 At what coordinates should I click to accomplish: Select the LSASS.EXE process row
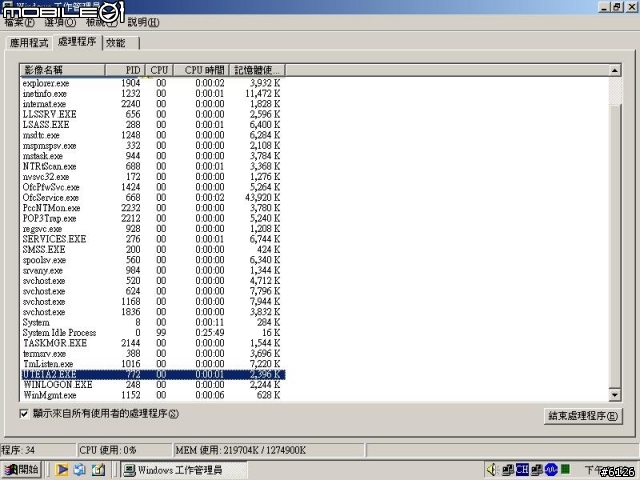152,124
